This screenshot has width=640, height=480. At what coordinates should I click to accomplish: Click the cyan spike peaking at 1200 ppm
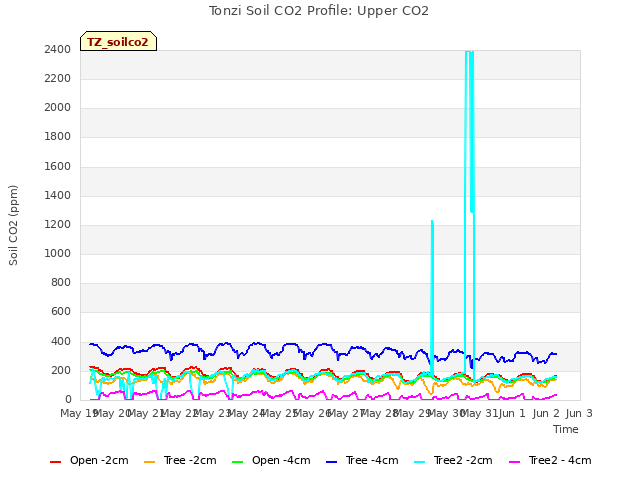click(x=432, y=298)
